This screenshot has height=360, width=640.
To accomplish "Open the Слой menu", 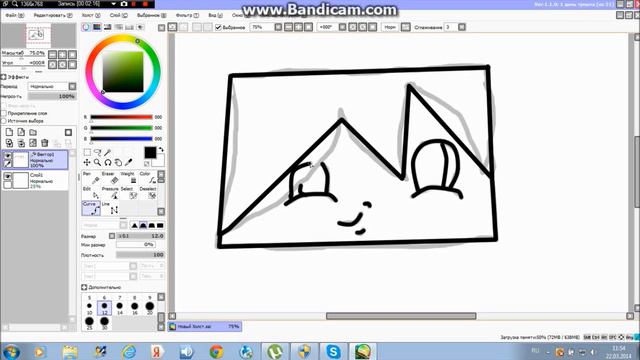I will pyautogui.click(x=118, y=15).
